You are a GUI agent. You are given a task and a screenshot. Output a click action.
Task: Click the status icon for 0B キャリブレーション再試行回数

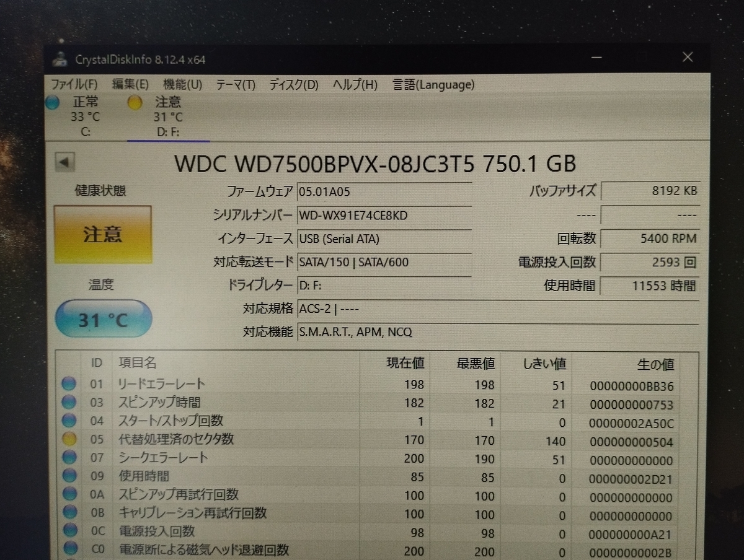tap(70, 513)
